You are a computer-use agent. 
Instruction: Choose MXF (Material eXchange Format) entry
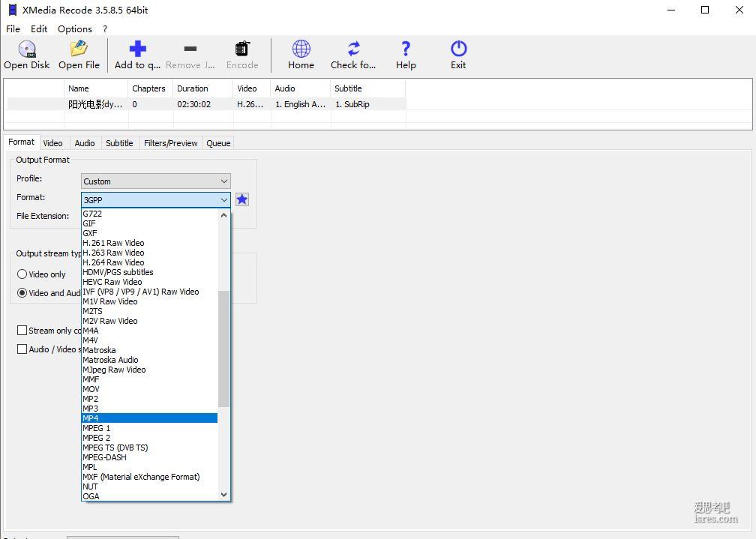point(149,477)
